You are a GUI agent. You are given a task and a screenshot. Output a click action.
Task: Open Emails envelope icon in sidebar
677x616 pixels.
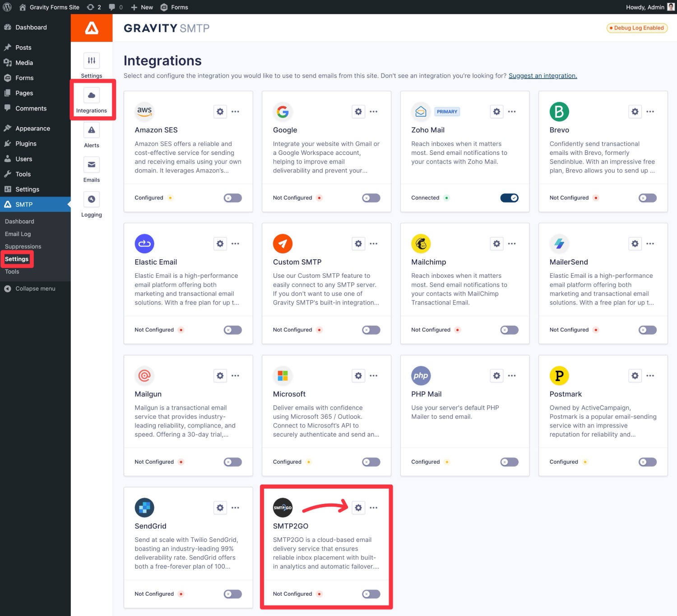pyautogui.click(x=92, y=164)
